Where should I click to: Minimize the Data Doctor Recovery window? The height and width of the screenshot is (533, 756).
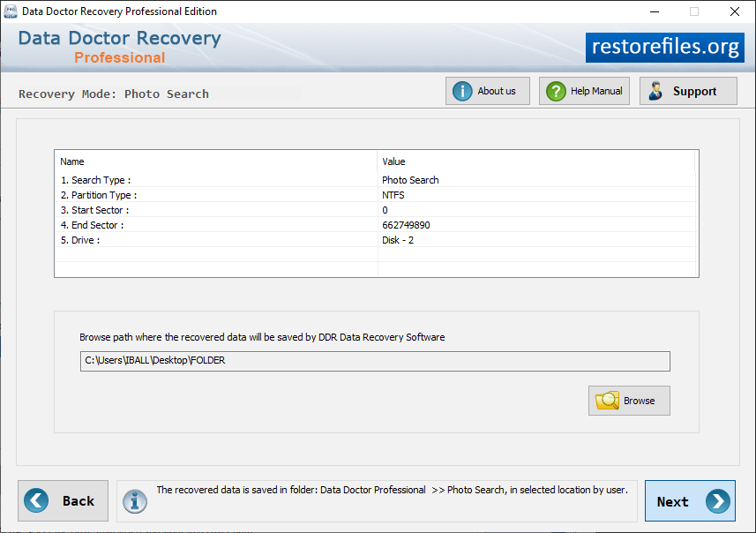(x=655, y=11)
